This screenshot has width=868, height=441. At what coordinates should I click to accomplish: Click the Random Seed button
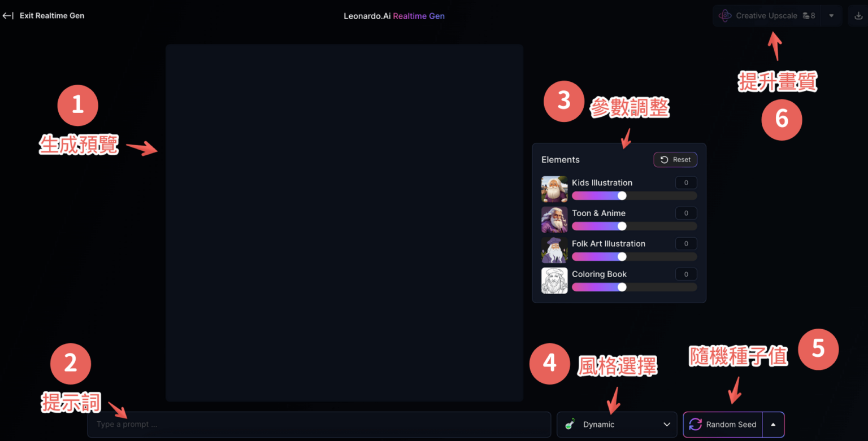pyautogui.click(x=723, y=425)
